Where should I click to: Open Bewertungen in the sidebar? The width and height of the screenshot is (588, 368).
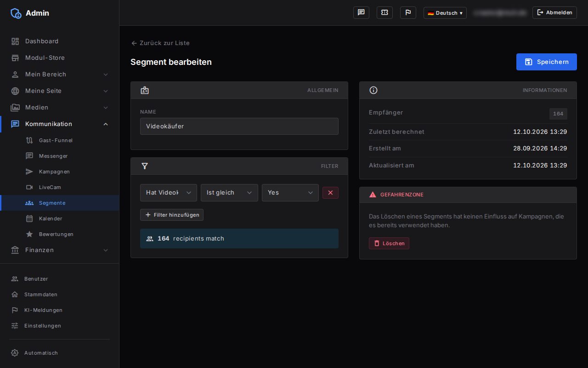click(x=60, y=234)
